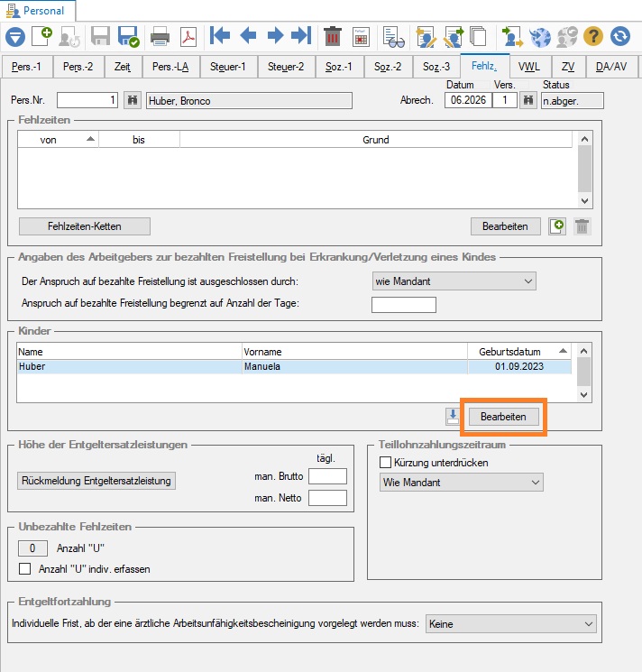Focus the Pers.Nr. input field
The image size is (642, 672).
tap(87, 101)
